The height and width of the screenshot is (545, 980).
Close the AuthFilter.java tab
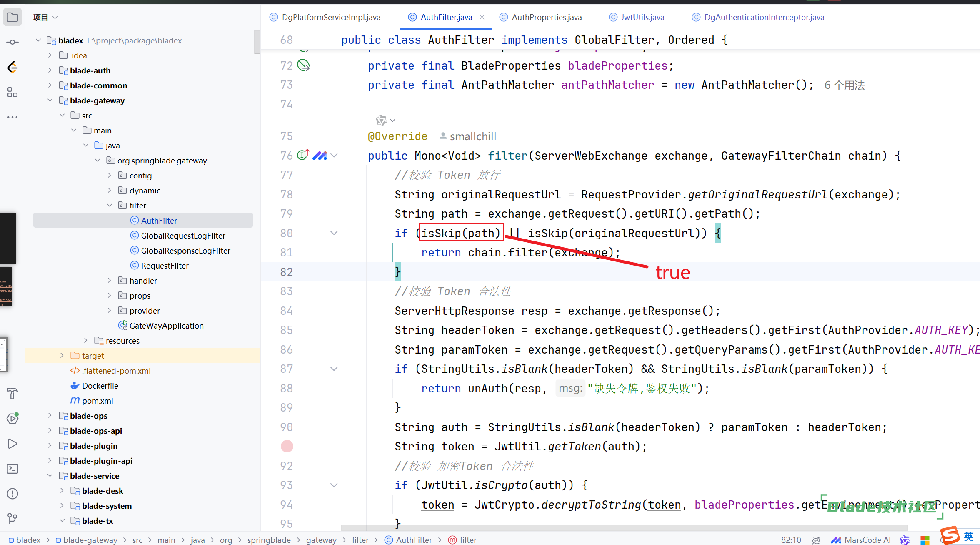[x=482, y=17]
